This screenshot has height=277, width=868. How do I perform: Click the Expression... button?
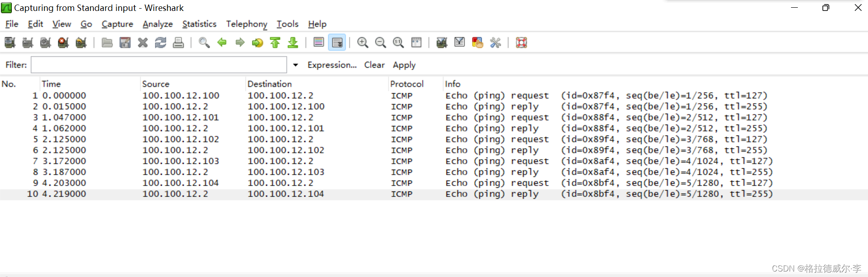pyautogui.click(x=332, y=65)
